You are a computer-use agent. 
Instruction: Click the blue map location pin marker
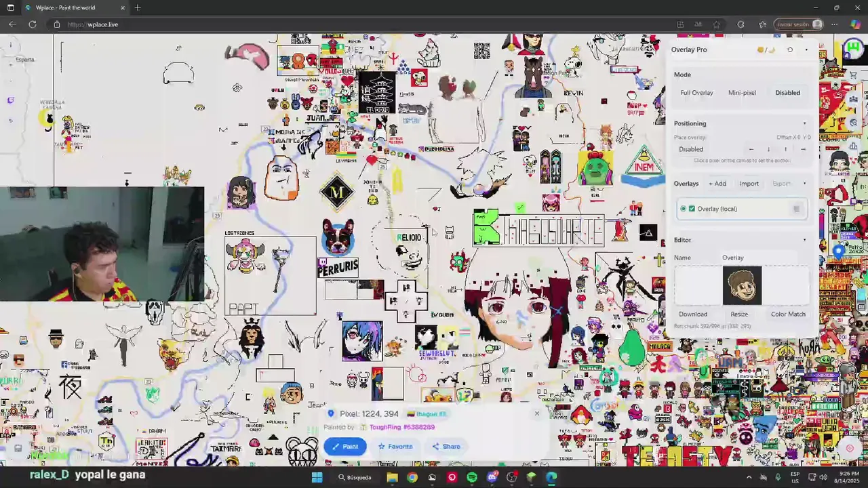pos(839,251)
